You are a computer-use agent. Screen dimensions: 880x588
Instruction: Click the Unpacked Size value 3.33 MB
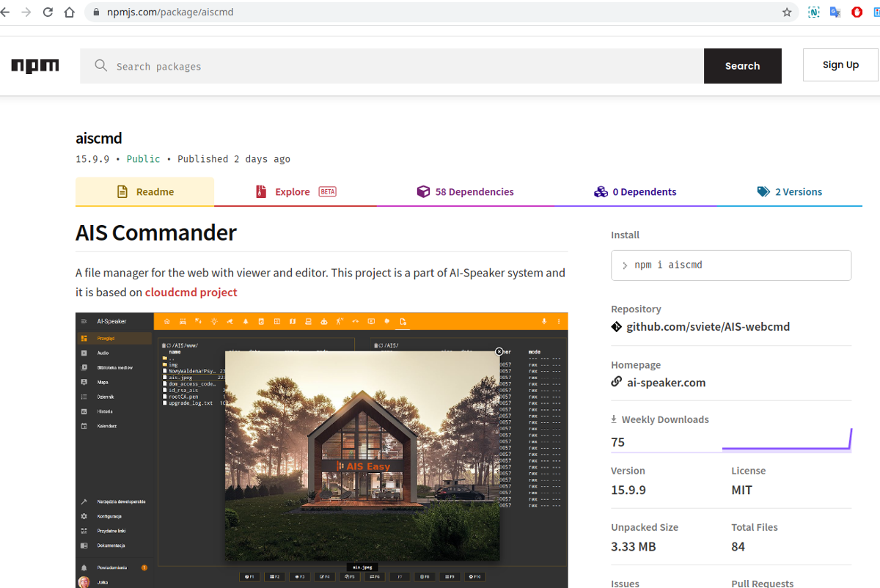point(634,547)
